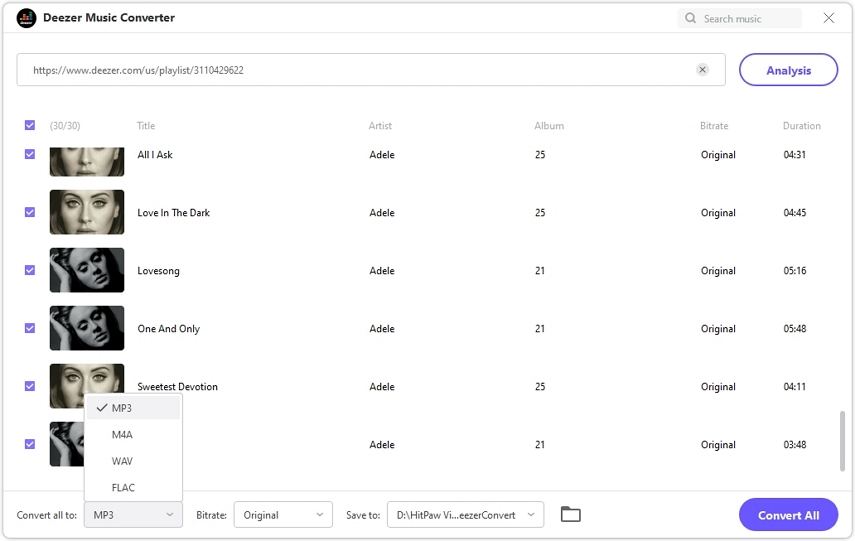855x541 pixels.
Task: Choose WAV from the format list
Action: click(133, 461)
